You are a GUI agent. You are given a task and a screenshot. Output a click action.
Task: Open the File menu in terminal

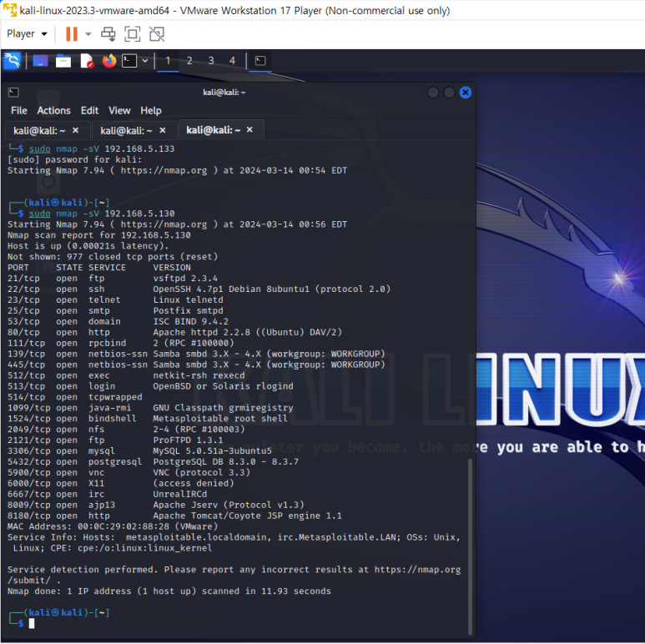pos(19,111)
